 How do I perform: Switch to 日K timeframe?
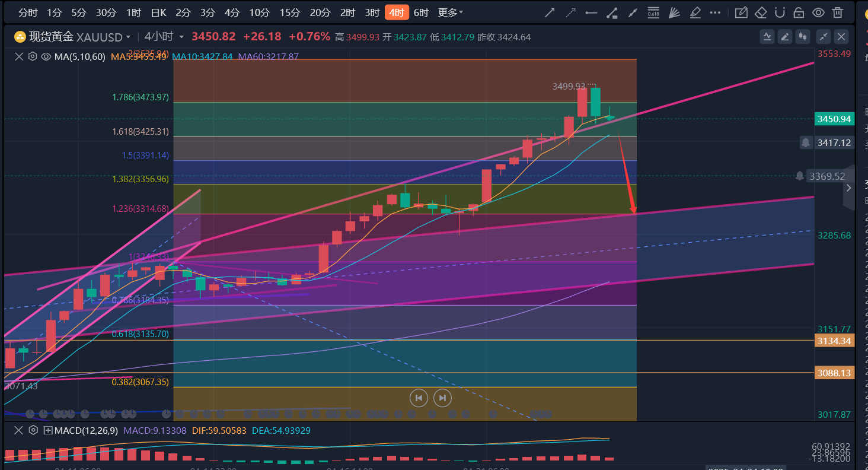click(x=158, y=12)
